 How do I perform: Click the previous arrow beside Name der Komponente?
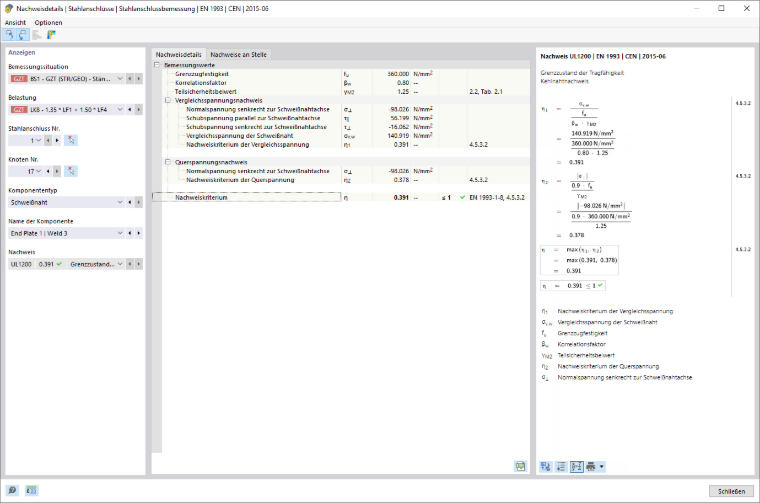[x=130, y=234]
